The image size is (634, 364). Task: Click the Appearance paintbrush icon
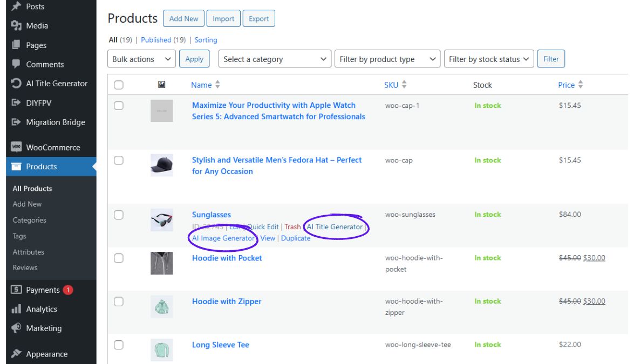pos(16,354)
